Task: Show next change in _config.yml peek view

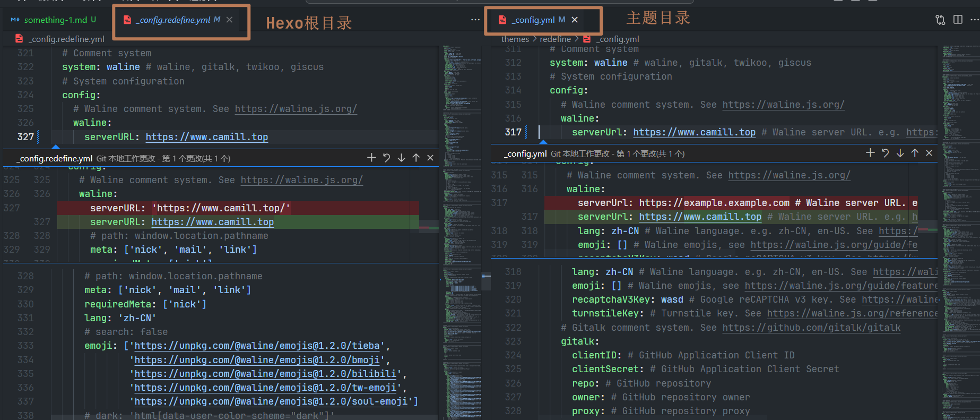Action: pos(900,153)
